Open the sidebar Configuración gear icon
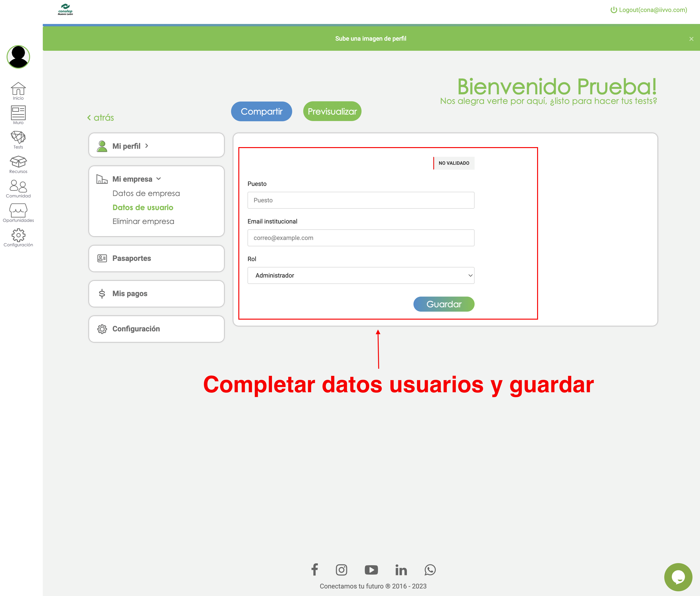The width and height of the screenshot is (700, 596). coord(18,235)
